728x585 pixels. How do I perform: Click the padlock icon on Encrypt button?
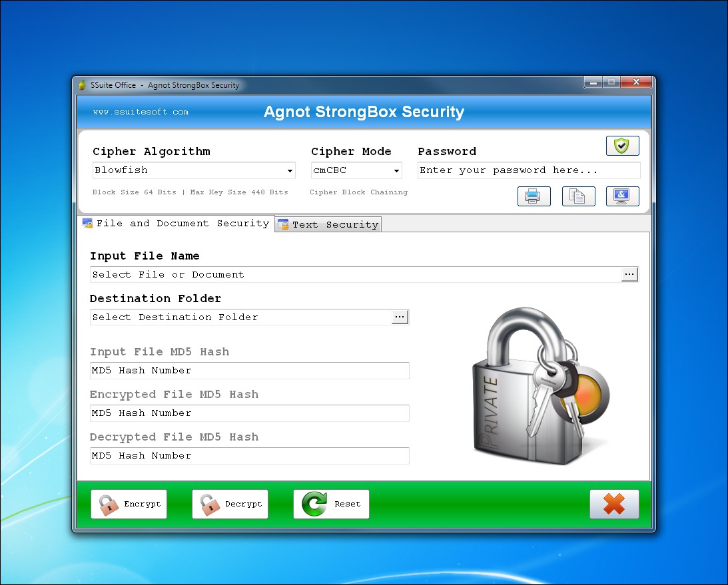tap(108, 504)
